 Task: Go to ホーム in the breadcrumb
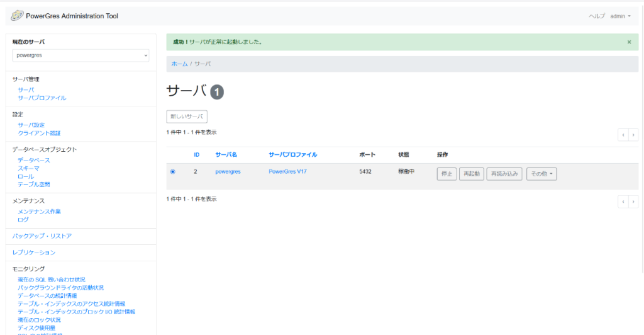(x=179, y=64)
